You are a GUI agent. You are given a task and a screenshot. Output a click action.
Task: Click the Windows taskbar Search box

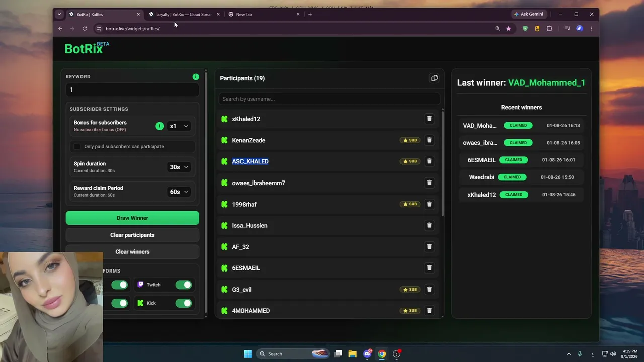tap(293, 354)
